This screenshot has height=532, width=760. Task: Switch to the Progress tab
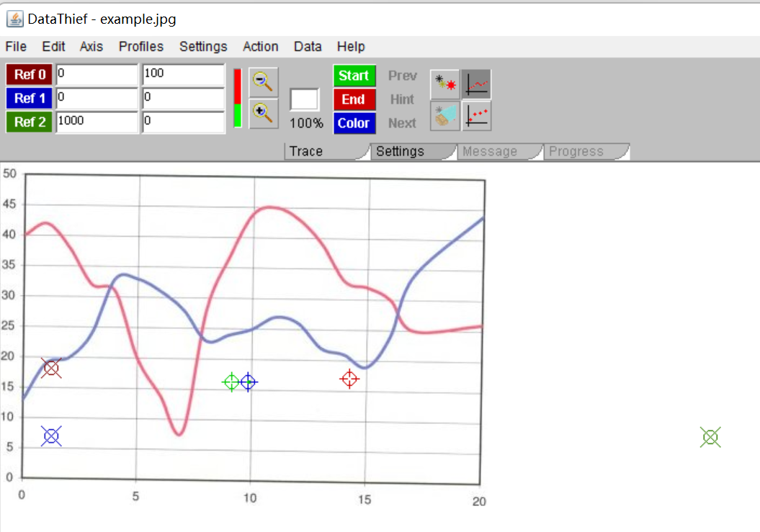(586, 151)
